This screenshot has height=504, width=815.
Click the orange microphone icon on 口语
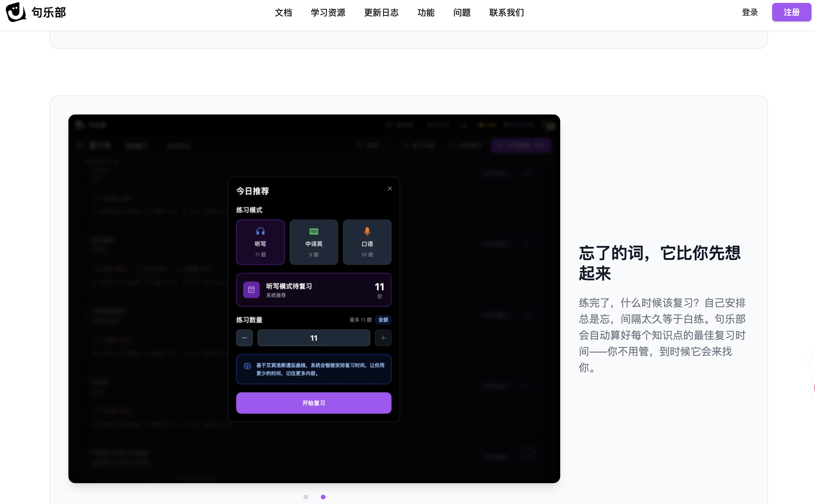pyautogui.click(x=367, y=231)
